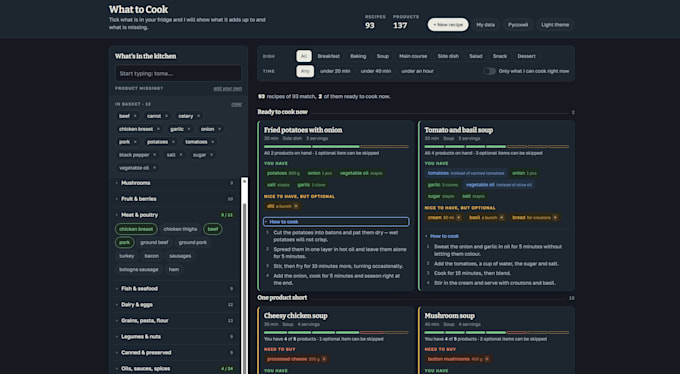Click the plus icon on button mushrooms chip
Screen dimensions: 680x374
487,359
